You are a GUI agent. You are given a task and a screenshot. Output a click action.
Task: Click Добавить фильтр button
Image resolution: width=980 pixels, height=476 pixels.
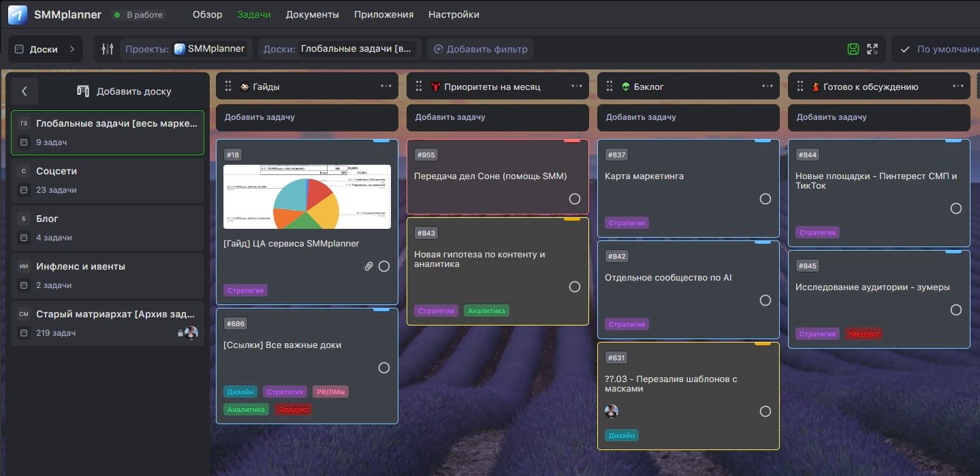click(480, 49)
